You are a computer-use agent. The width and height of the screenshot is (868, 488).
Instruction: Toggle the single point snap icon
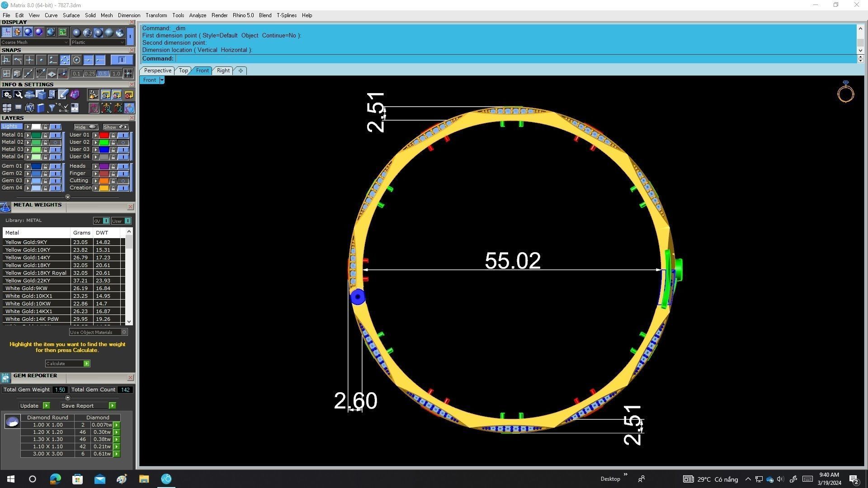click(x=41, y=60)
